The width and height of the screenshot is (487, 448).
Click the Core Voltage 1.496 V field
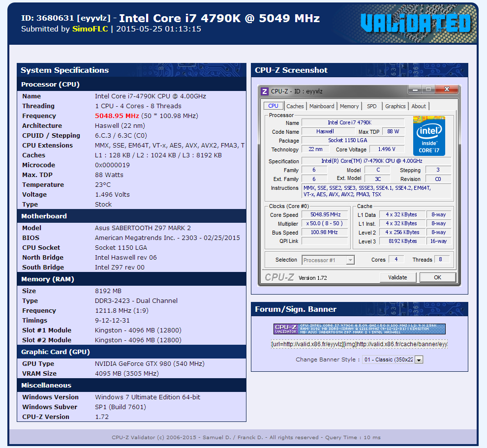(387, 149)
